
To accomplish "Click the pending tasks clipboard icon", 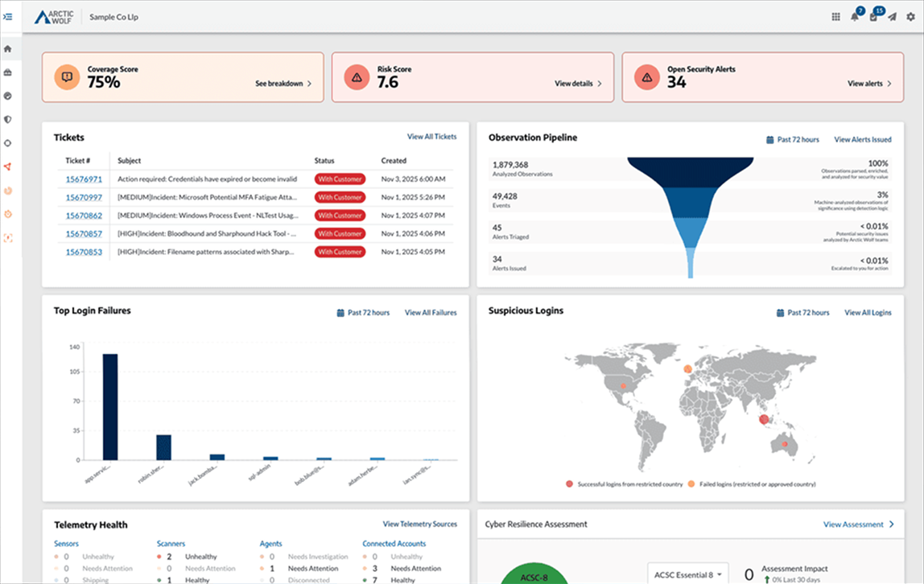I will [x=872, y=17].
